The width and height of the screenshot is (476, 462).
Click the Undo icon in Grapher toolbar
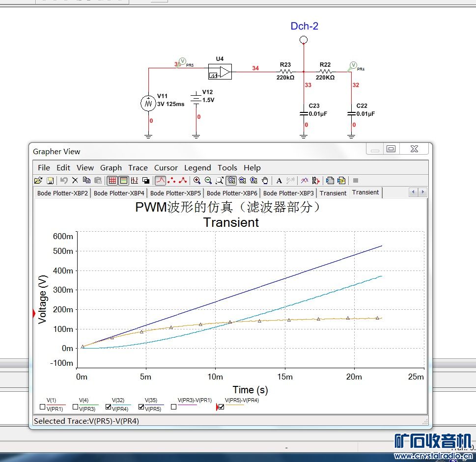click(64, 181)
